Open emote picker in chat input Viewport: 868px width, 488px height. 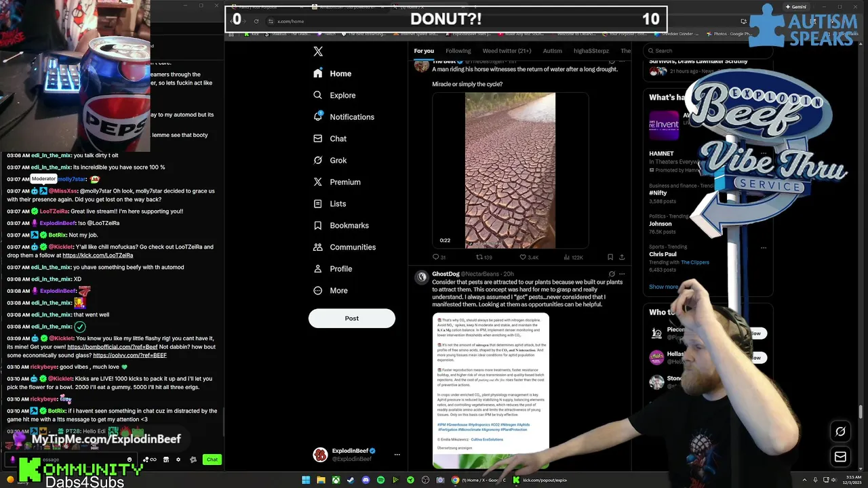click(x=130, y=460)
